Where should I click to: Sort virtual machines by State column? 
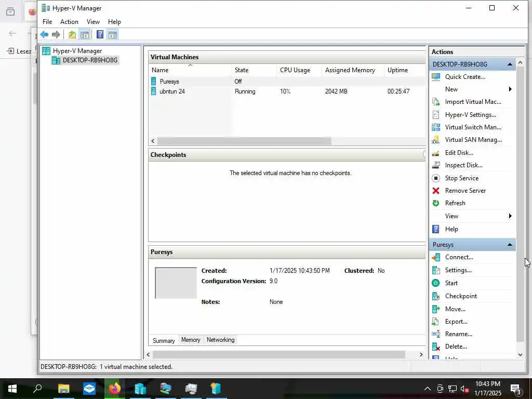[254, 70]
